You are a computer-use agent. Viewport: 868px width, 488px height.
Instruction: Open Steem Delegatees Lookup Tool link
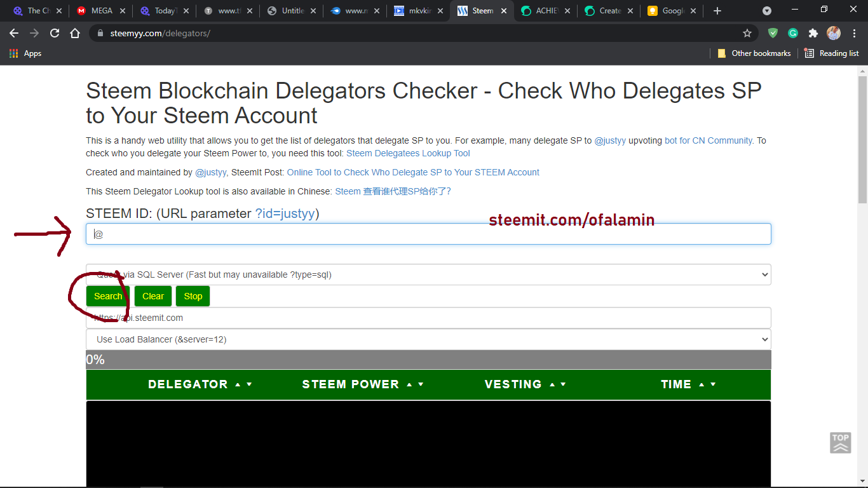tap(408, 153)
